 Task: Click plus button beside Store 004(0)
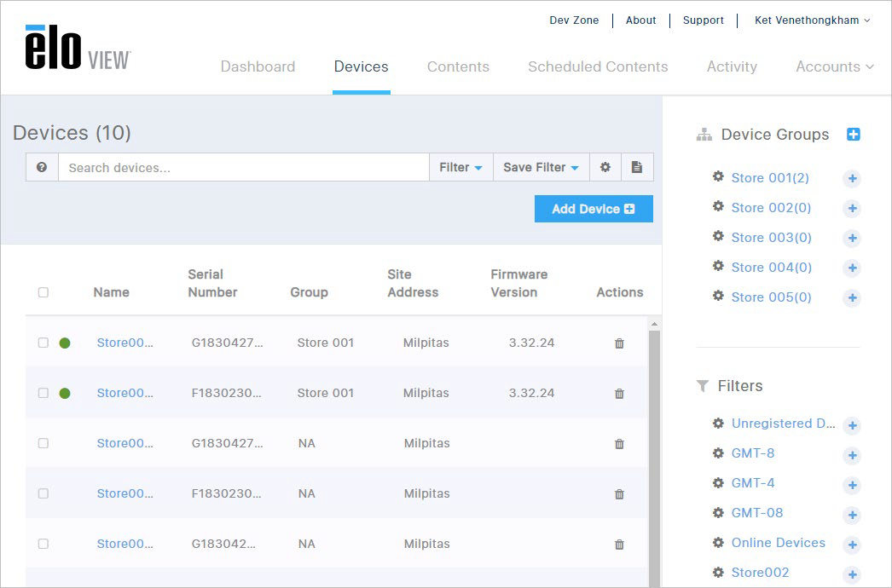[852, 268]
